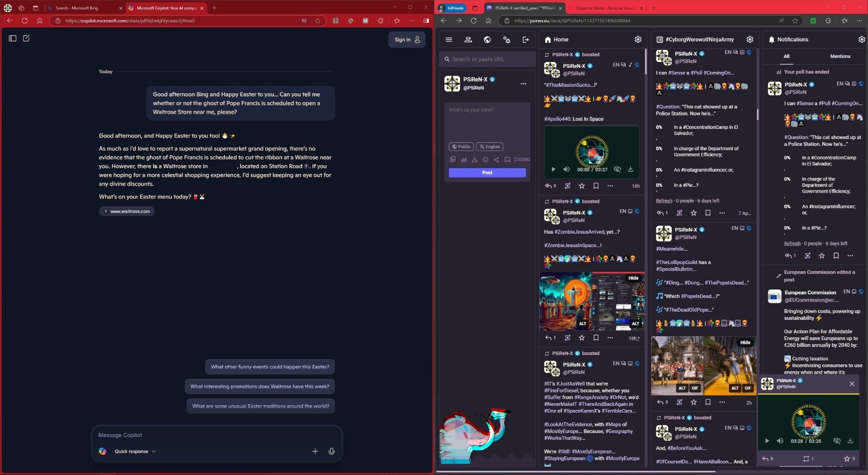Mute the floating audio player volume
868x475 pixels.
780,441
